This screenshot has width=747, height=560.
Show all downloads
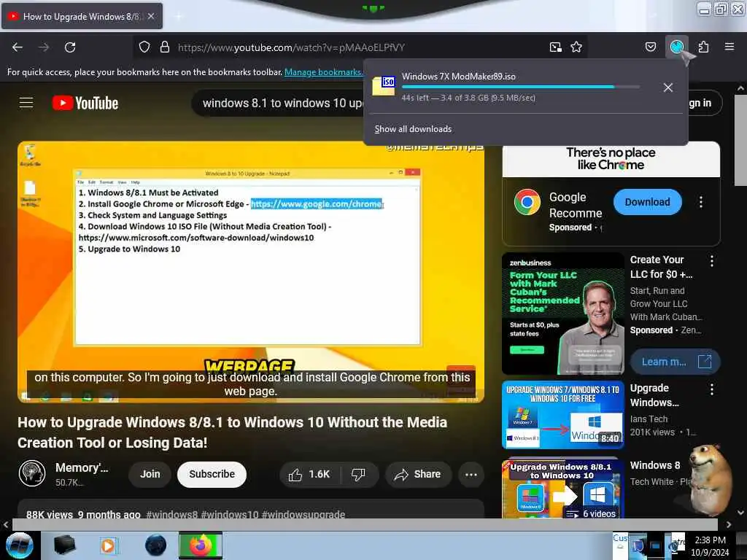[x=413, y=129]
